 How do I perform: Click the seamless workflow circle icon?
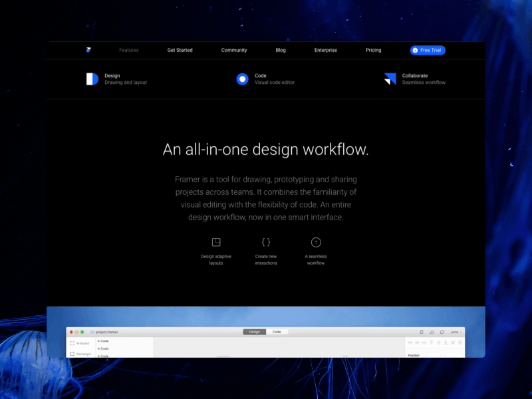click(x=316, y=243)
